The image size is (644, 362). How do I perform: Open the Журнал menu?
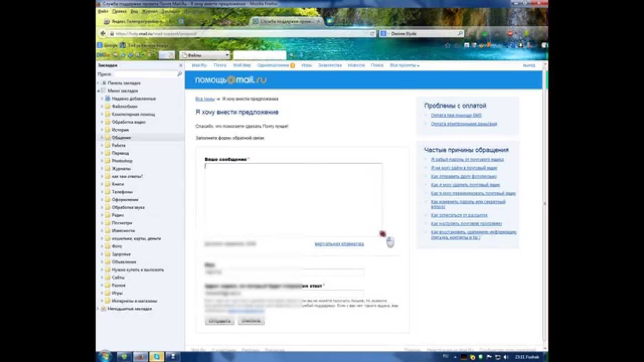click(149, 11)
